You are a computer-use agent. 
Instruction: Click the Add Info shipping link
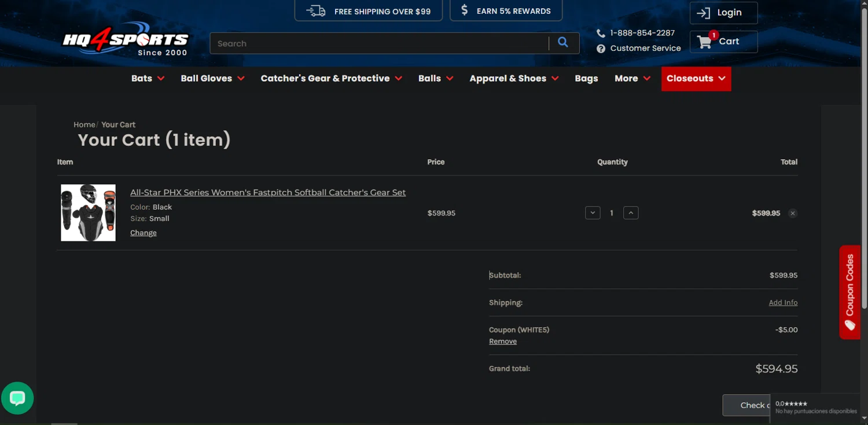pyautogui.click(x=783, y=302)
